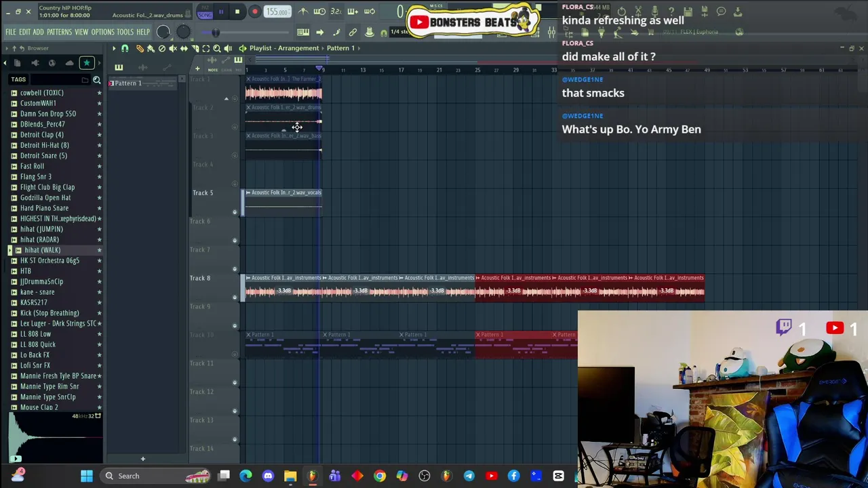The width and height of the screenshot is (868, 488).
Task: Click the record button in transport
Action: tap(254, 12)
